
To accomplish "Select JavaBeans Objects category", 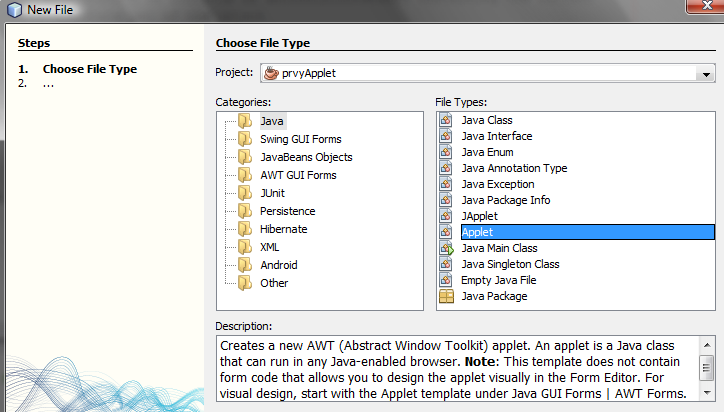I will click(x=306, y=158).
